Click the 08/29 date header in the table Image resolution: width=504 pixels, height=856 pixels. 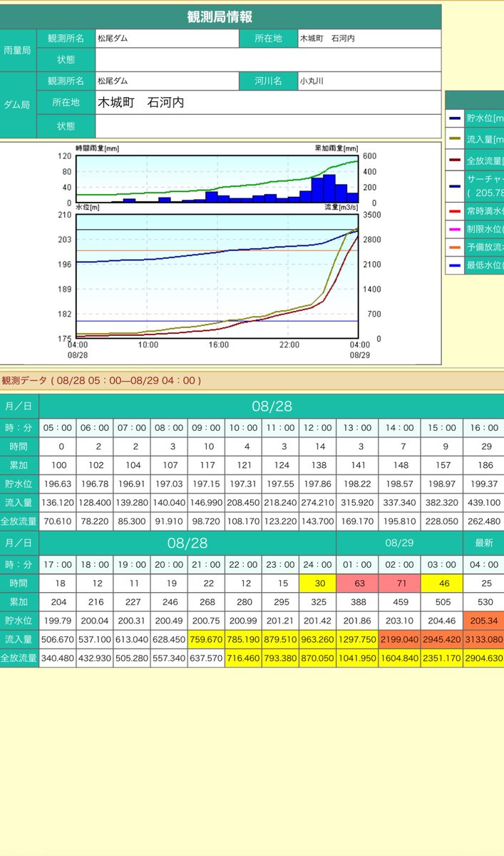pyautogui.click(x=399, y=543)
